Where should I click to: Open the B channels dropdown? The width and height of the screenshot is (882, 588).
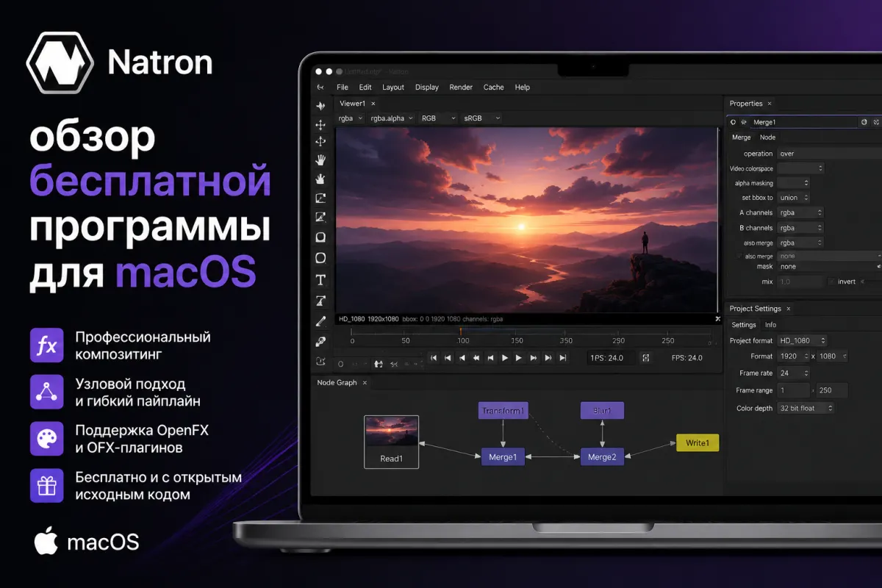pyautogui.click(x=800, y=228)
